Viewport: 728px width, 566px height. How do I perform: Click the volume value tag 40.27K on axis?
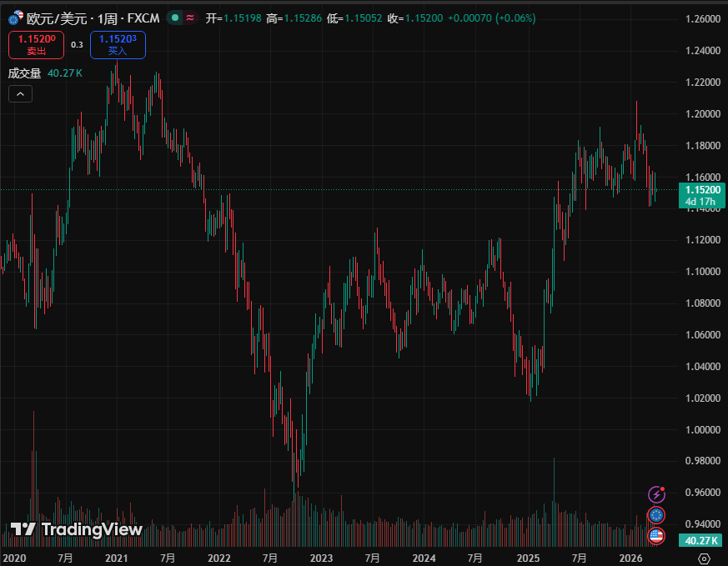[700, 541]
